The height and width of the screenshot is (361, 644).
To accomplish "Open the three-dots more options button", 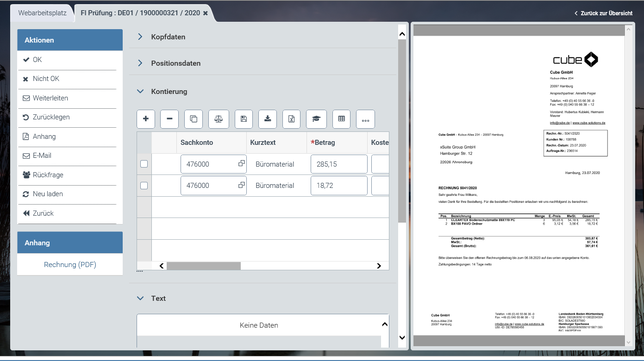I will [x=365, y=119].
